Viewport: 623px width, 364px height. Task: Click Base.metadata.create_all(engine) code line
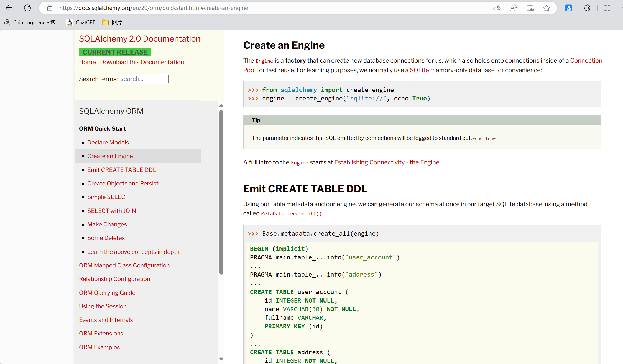coord(313,233)
